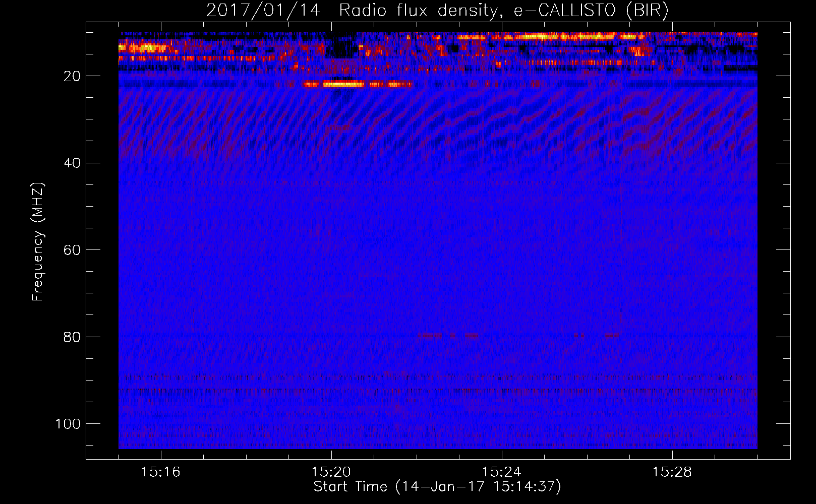Click the bright yellow burst near 22 MHz at 15:20
The height and width of the screenshot is (504, 816).
343,85
